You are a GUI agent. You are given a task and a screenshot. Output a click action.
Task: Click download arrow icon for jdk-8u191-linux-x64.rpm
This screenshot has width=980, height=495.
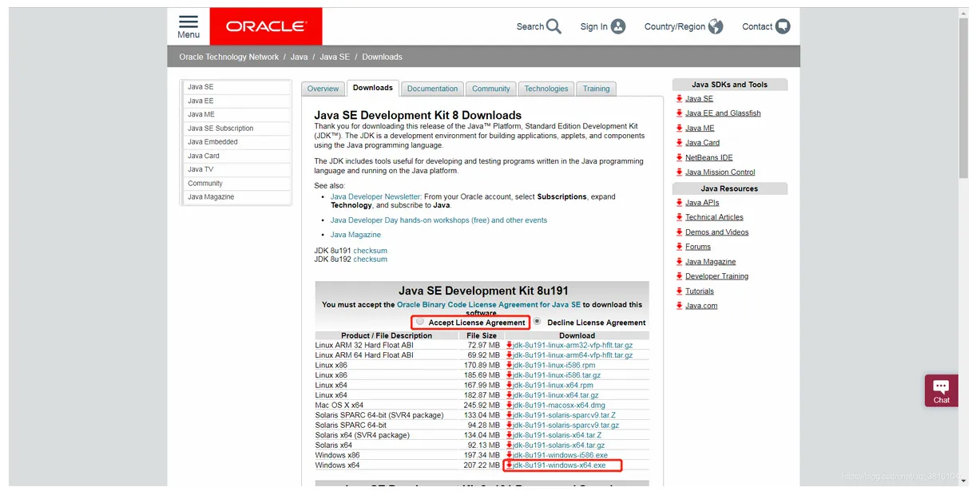[509, 385]
